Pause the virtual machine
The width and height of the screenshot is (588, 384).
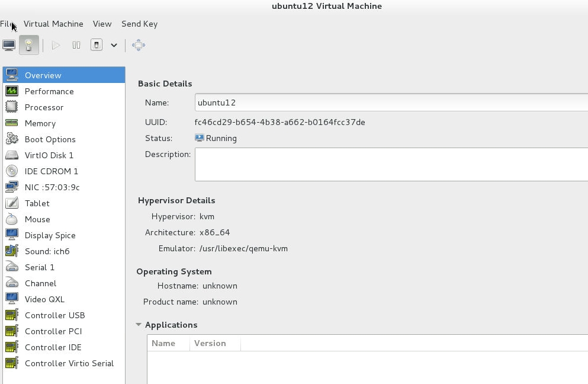click(x=76, y=45)
